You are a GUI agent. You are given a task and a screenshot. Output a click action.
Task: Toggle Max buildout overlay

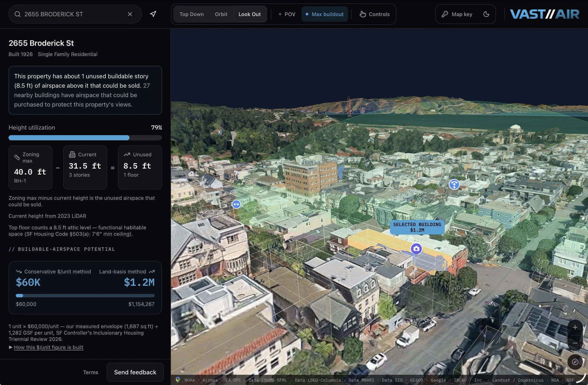(324, 14)
